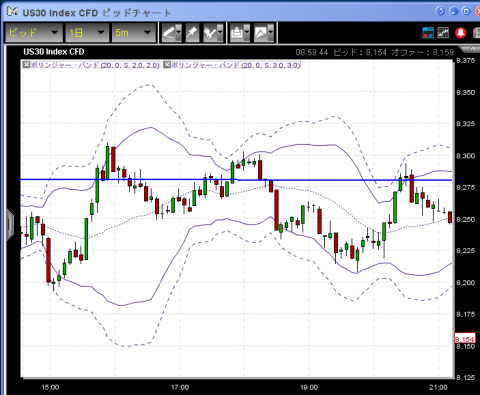
Task: Select Bollinger Band (20, 0, S, 2.0, 2.0) label
Action: pyautogui.click(x=95, y=65)
